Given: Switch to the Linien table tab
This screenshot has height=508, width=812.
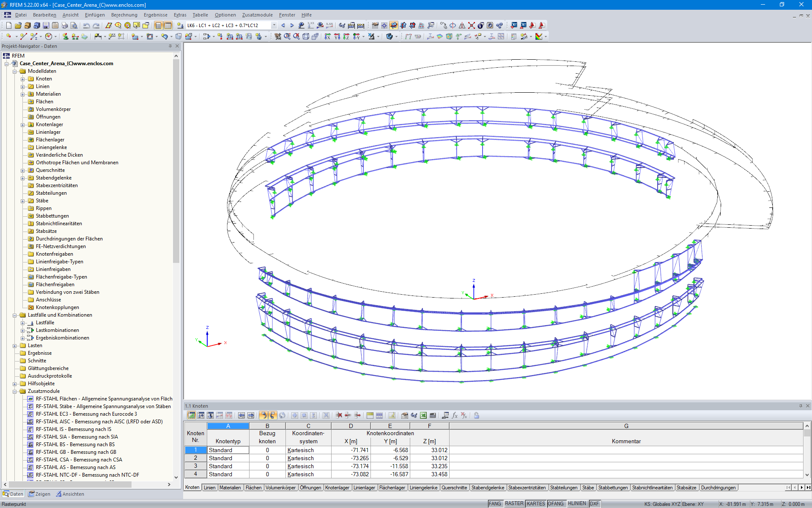Looking at the screenshot, I should tap(209, 488).
